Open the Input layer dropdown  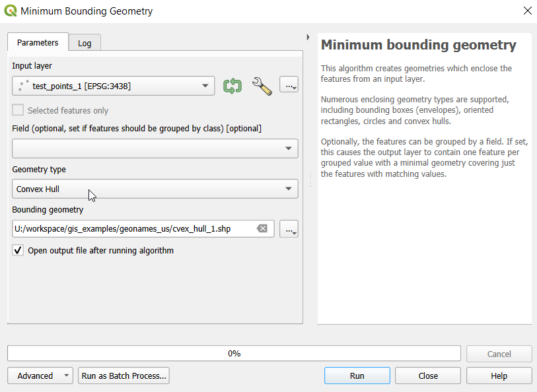(x=113, y=86)
